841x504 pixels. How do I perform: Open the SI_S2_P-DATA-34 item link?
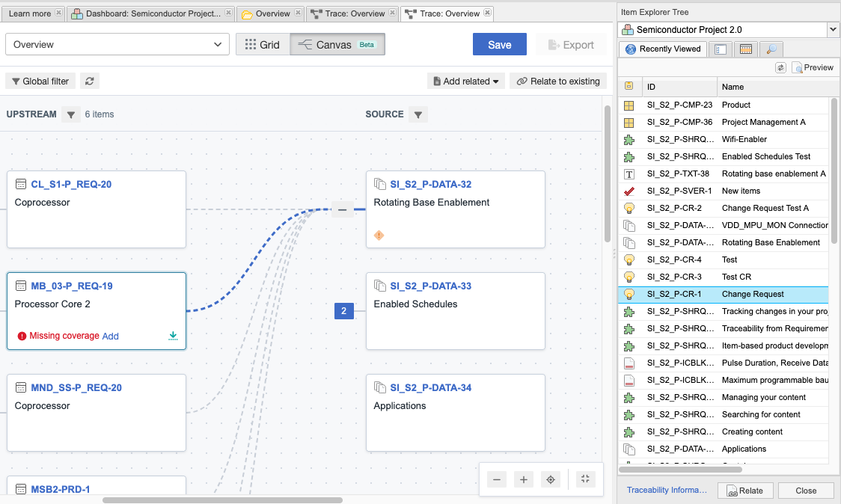point(431,387)
